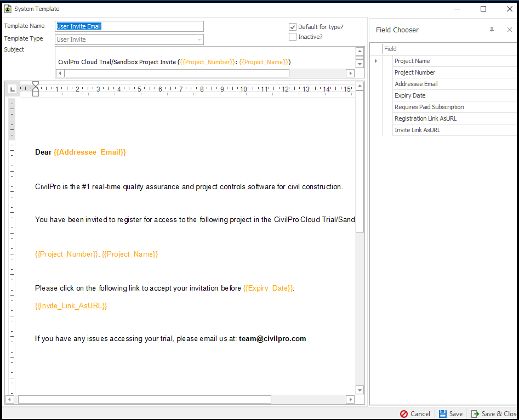The height and width of the screenshot is (420, 519).
Task: Select the Requires Paid Subscription field
Action: coord(429,107)
